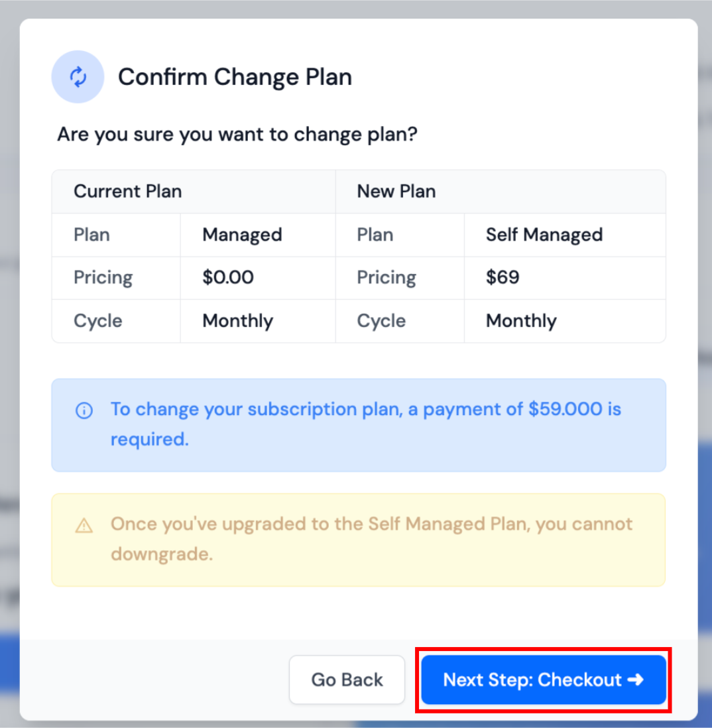Click the Self Managed plan value cell

pos(544,235)
